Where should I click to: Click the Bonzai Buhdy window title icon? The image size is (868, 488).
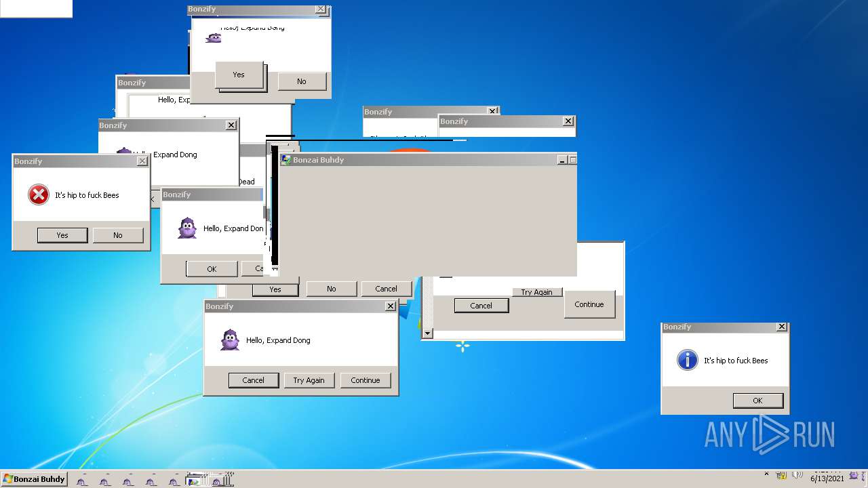(286, 160)
